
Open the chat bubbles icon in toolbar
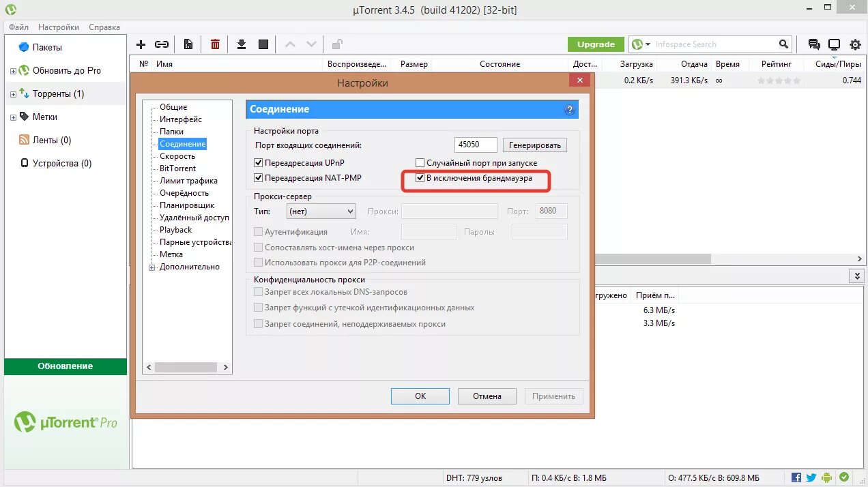coord(814,44)
